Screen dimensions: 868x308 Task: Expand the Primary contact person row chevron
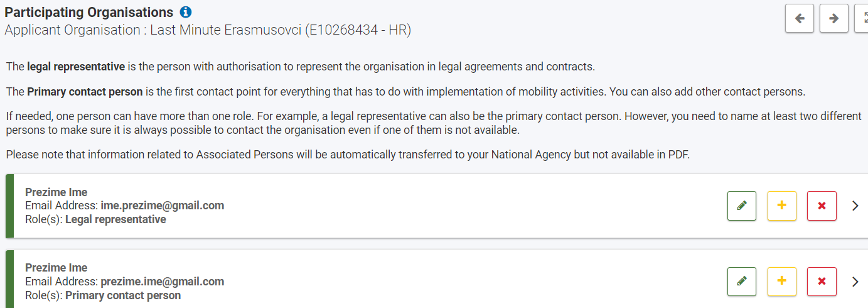855,282
